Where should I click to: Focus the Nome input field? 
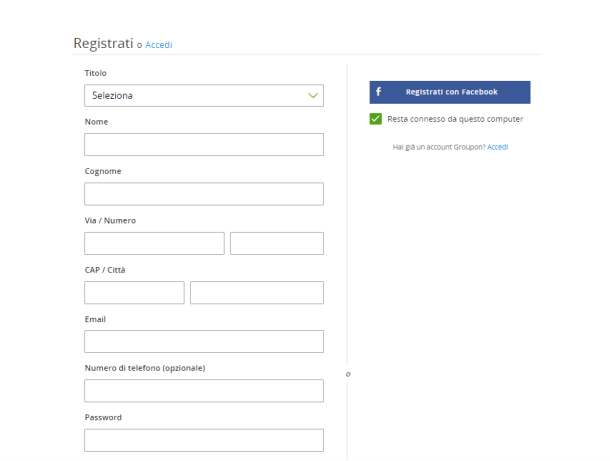[204, 145]
